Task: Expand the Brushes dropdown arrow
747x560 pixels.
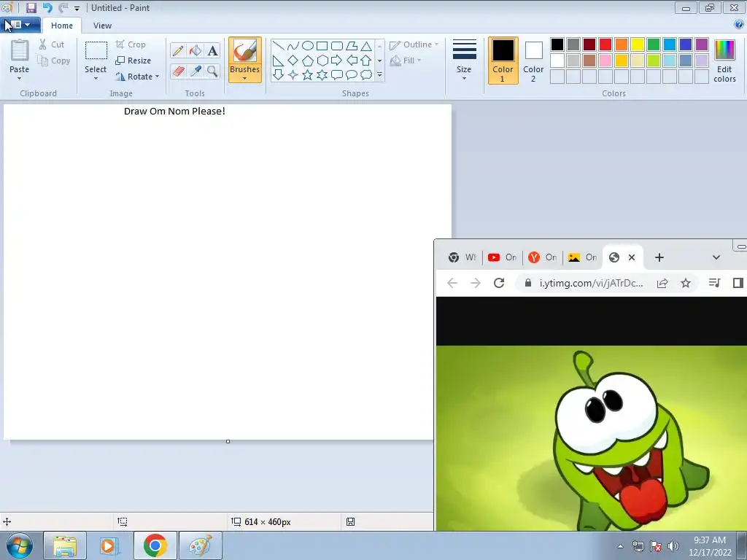Action: click(x=245, y=79)
